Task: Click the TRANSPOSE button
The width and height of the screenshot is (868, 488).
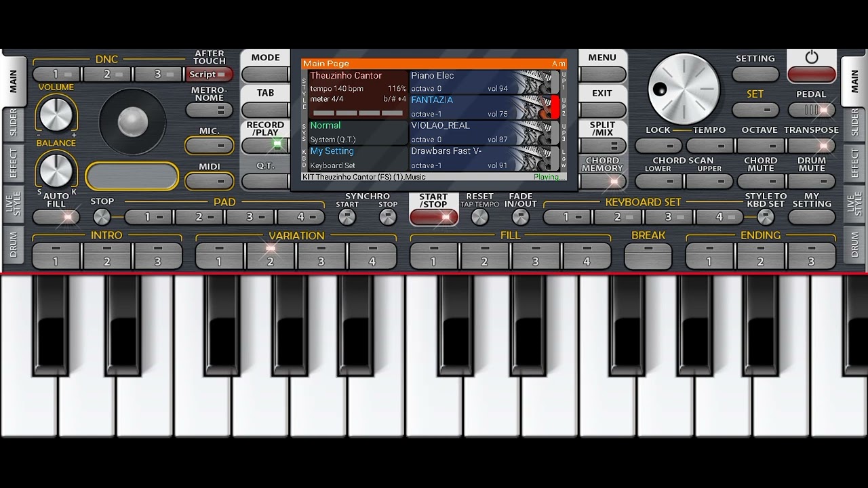Action: coord(812,145)
